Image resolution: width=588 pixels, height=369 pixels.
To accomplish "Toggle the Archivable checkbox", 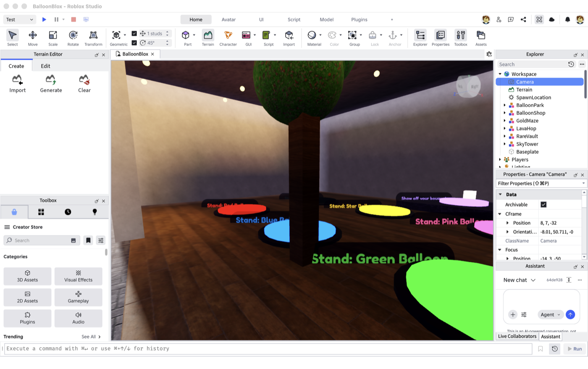I will pos(543,205).
